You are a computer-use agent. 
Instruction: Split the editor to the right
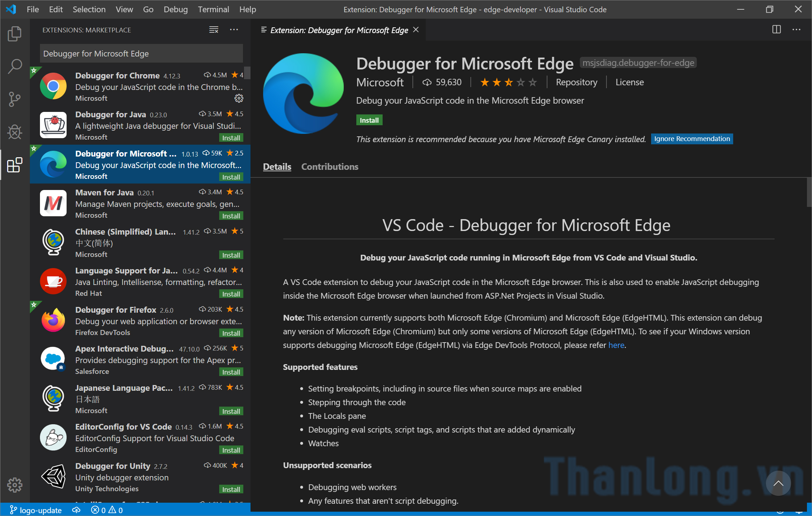pos(776,30)
